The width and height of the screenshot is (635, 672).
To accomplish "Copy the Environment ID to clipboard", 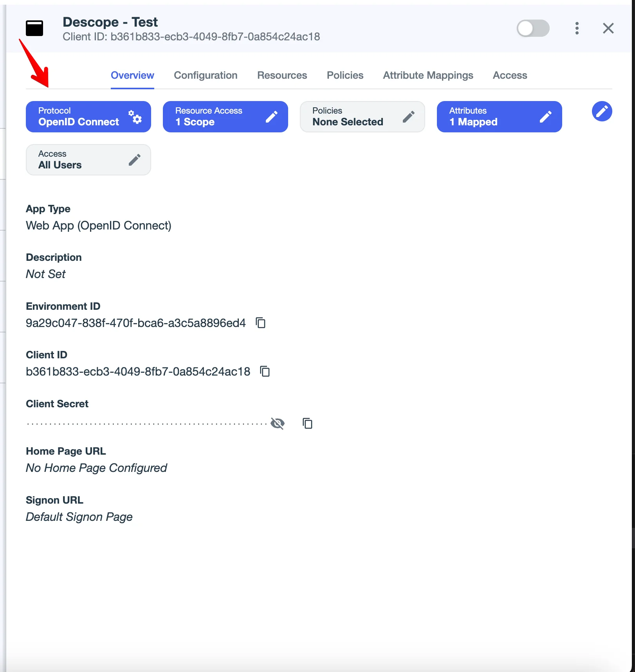I will [261, 323].
